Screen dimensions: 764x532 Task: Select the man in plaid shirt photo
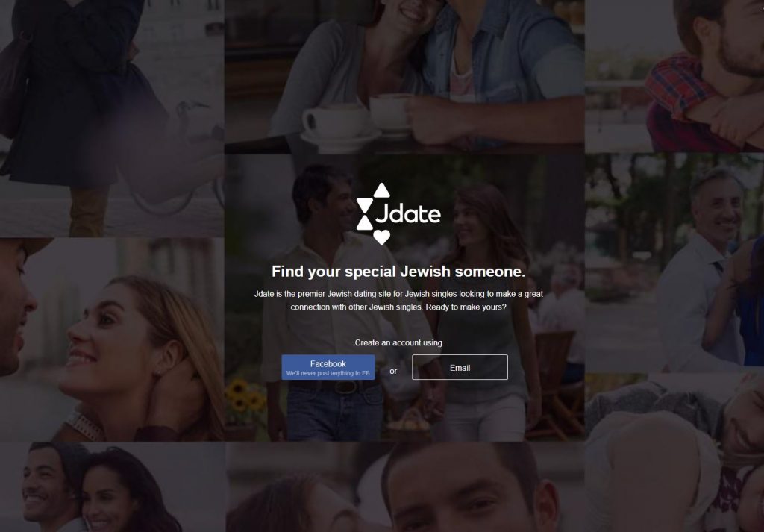point(674,75)
